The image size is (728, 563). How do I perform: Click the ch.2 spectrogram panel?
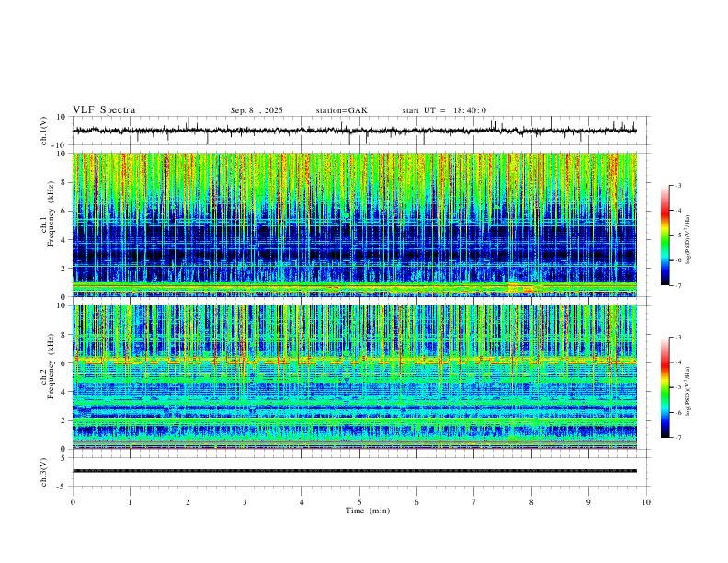(x=355, y=377)
